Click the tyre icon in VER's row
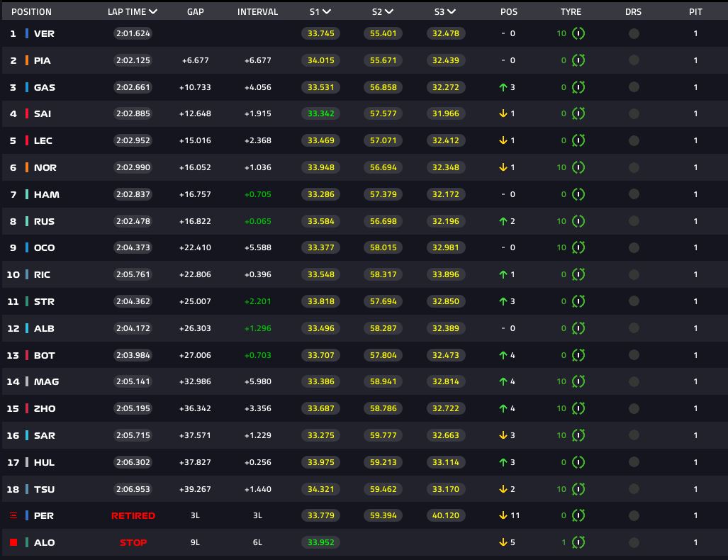This screenshot has height=560, width=728. coord(578,33)
